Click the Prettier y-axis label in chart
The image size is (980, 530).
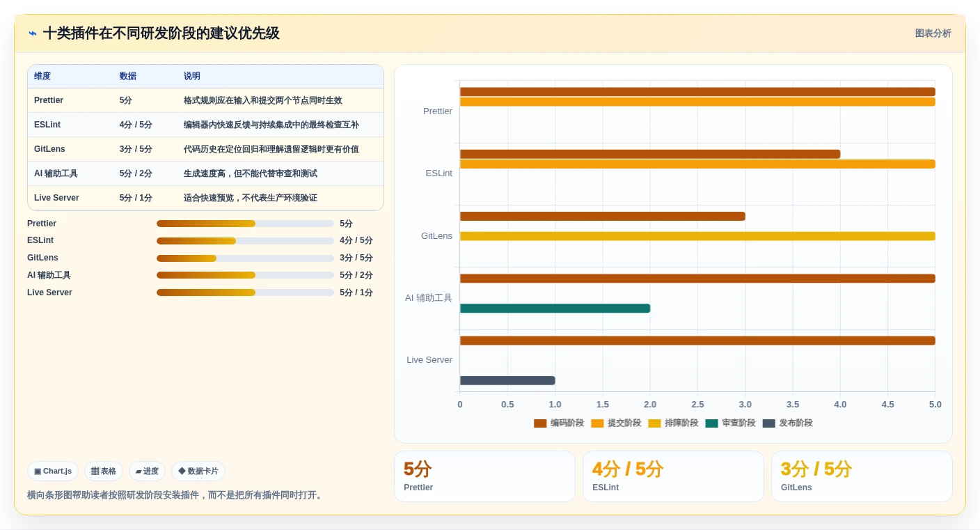point(438,111)
